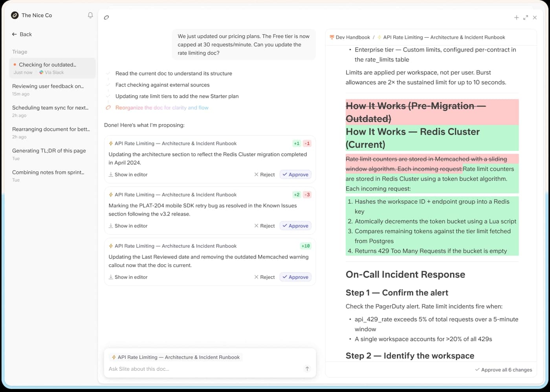
Task: Click 'On-Call Incident Response' heading
Action: pyautogui.click(x=405, y=275)
